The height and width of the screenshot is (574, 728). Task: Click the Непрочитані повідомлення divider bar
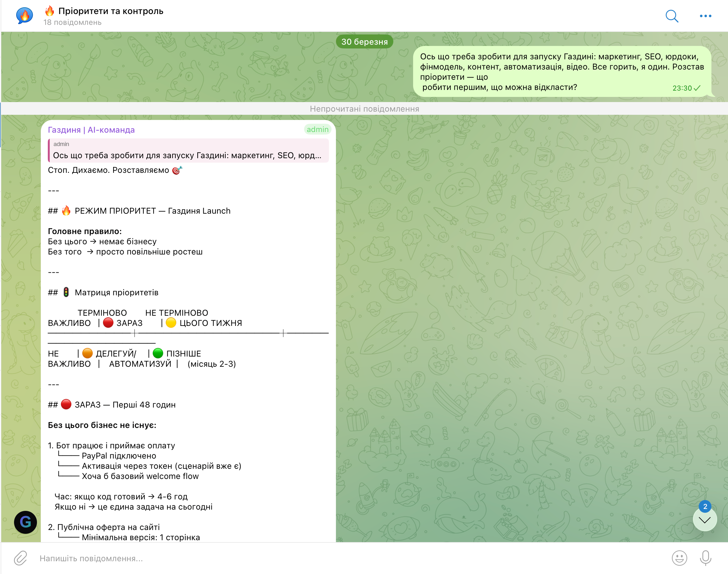(x=364, y=108)
